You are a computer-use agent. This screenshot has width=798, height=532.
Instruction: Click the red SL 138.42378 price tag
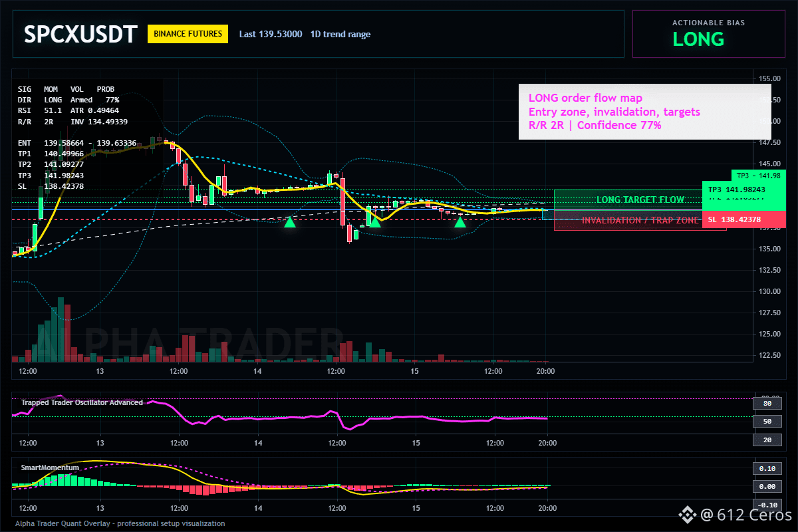point(743,219)
